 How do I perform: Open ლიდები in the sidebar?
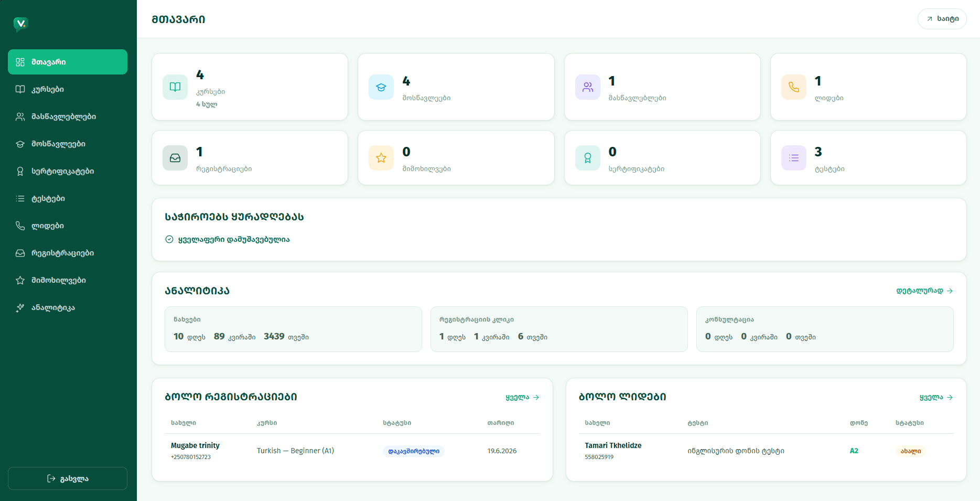[x=68, y=226]
